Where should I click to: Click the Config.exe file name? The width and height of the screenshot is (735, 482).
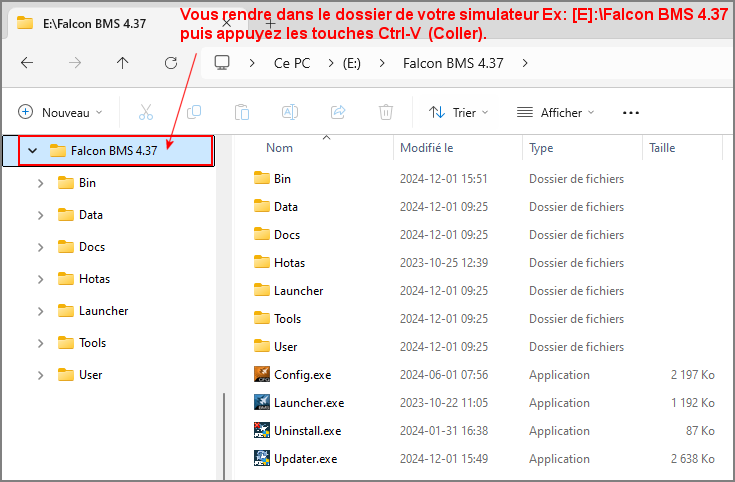pos(302,375)
